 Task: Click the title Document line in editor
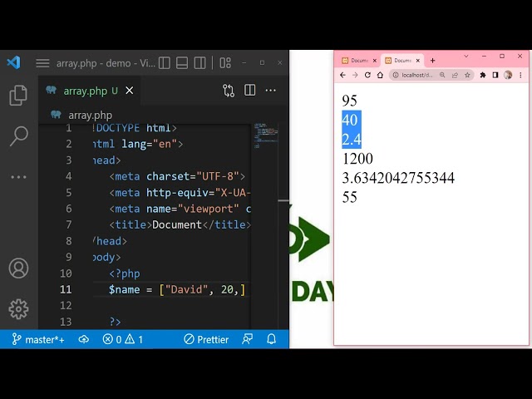tap(180, 224)
